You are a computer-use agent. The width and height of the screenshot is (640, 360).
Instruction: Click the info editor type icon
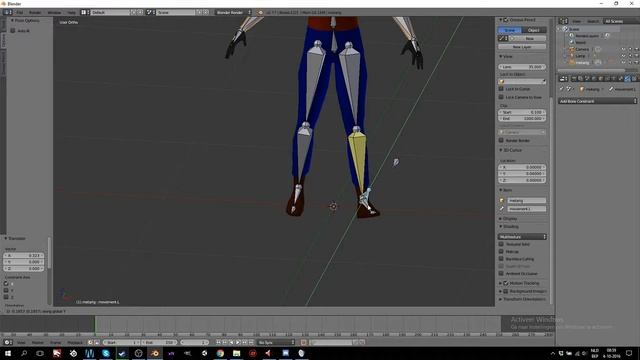(x=7, y=12)
